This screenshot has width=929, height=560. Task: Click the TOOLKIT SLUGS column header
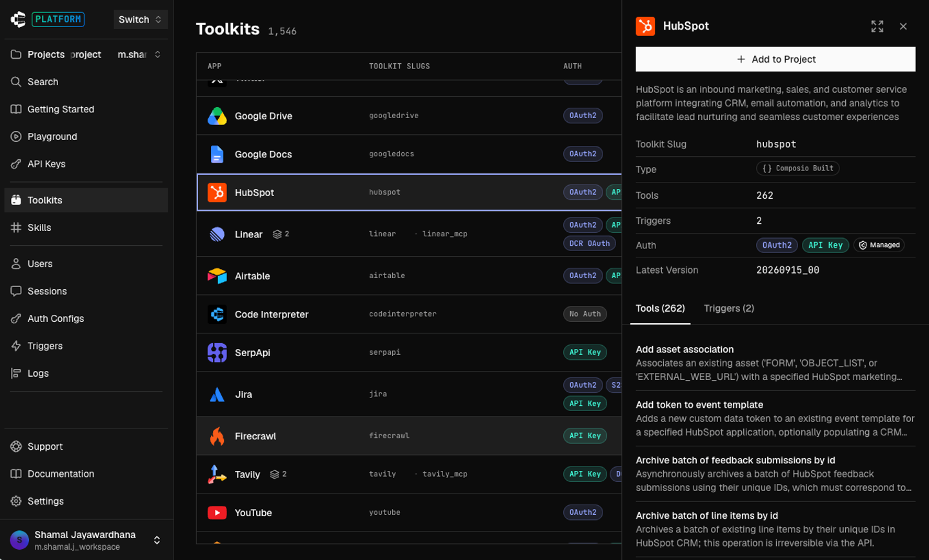(x=399, y=66)
